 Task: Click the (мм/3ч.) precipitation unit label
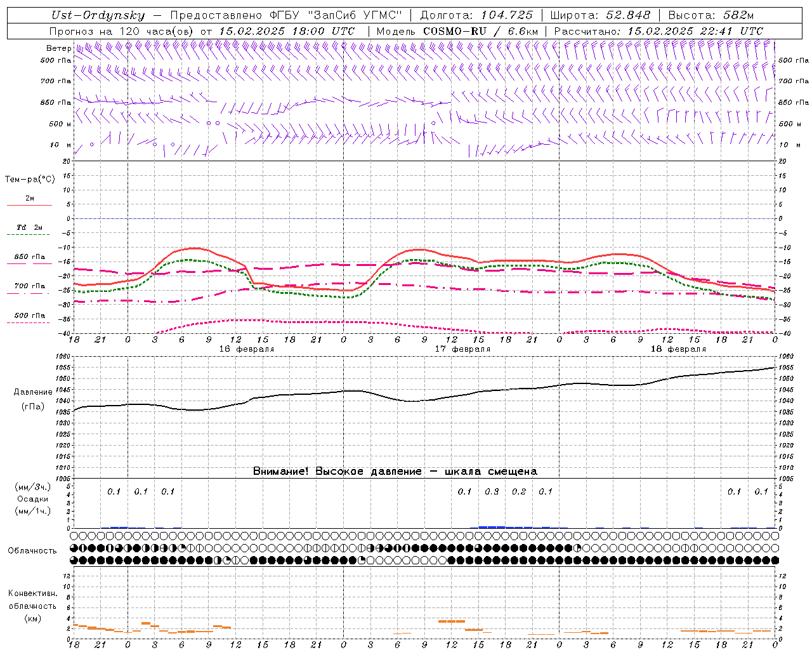[33, 487]
